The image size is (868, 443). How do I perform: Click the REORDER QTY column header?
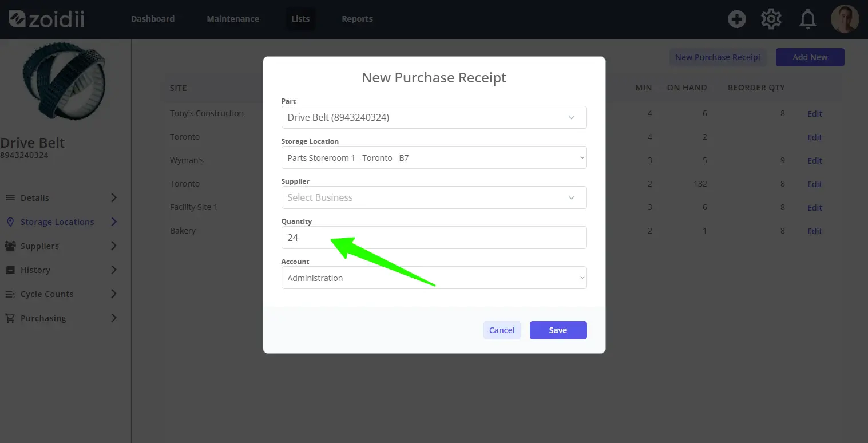[756, 88]
